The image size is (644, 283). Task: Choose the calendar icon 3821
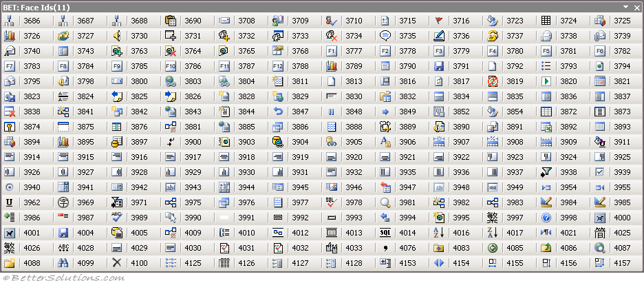pos(600,81)
